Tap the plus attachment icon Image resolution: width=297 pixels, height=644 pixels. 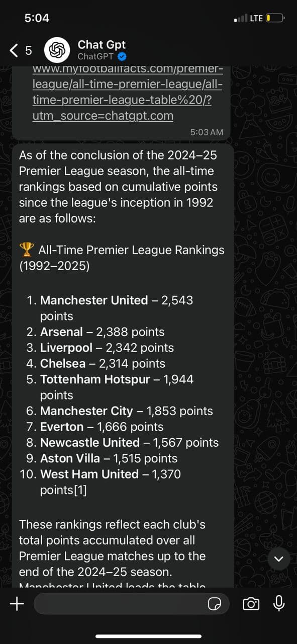(17, 604)
